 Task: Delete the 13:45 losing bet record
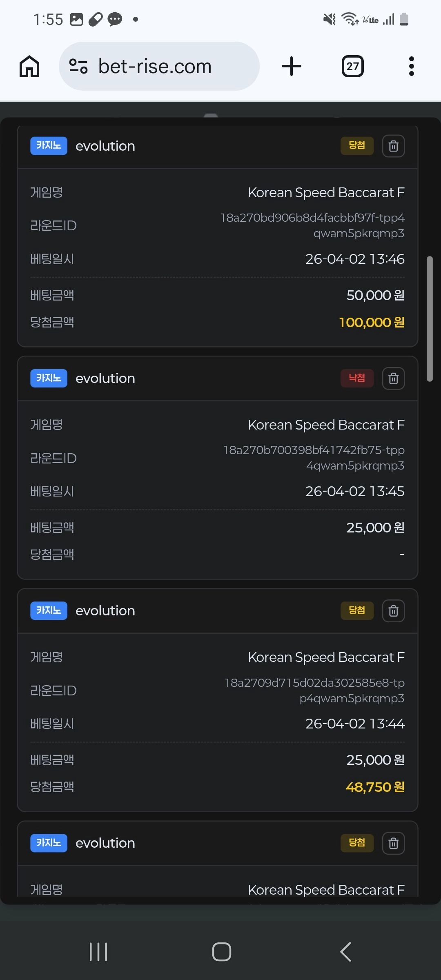tap(393, 379)
